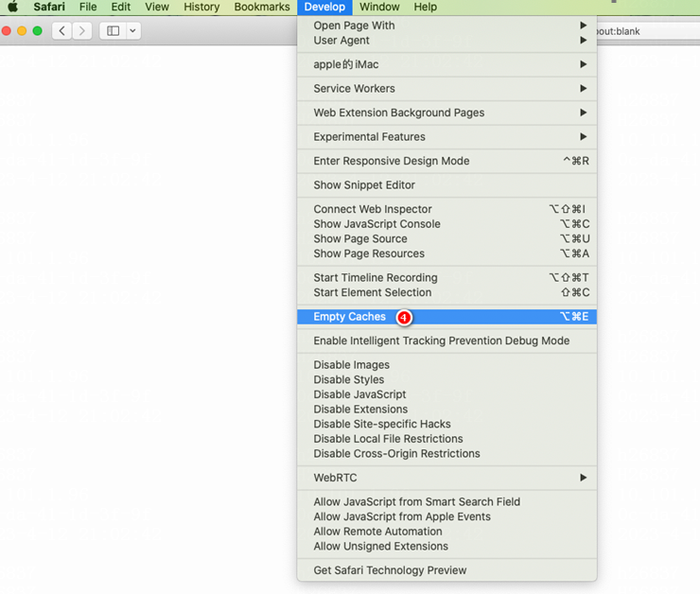Toggle Disable Cross-Origin Restrictions
The image size is (700, 594).
coord(446,453)
